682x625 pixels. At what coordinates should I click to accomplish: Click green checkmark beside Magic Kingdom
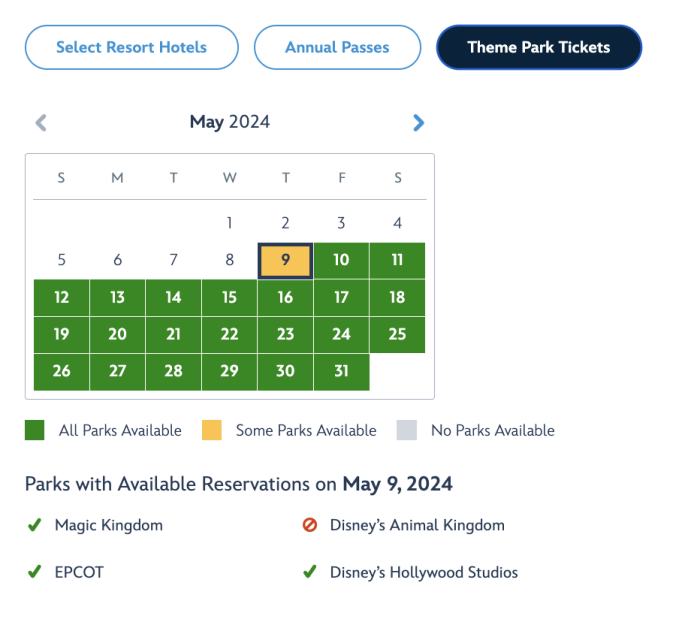pyautogui.click(x=34, y=525)
